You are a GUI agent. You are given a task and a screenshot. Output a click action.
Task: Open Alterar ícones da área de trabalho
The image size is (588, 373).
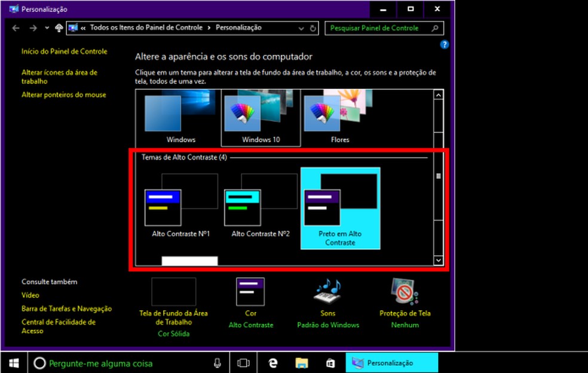[x=59, y=77]
